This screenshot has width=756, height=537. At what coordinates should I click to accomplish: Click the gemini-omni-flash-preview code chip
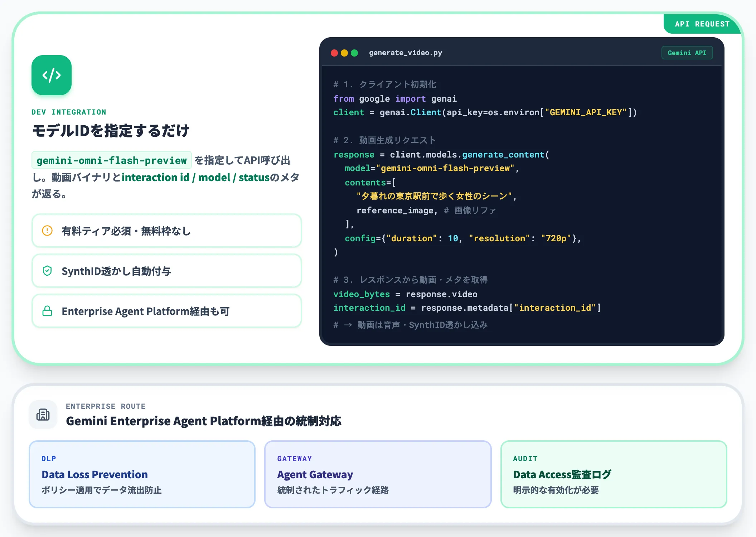(112, 160)
